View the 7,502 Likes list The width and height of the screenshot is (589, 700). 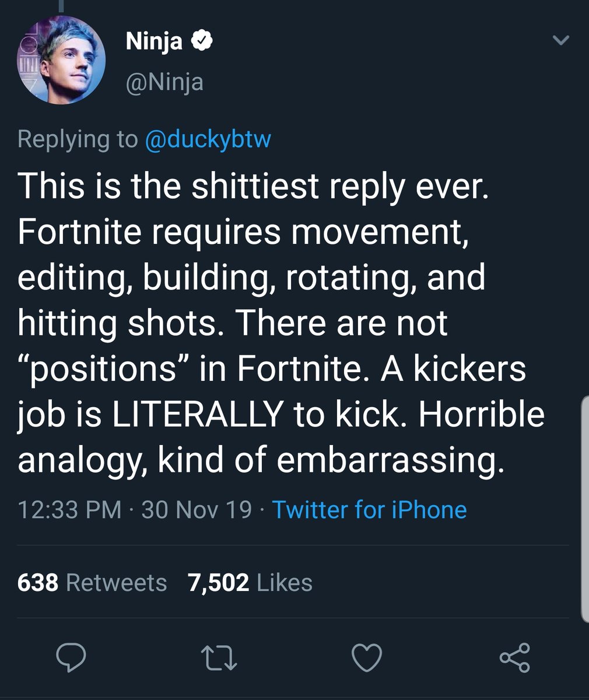point(250,582)
